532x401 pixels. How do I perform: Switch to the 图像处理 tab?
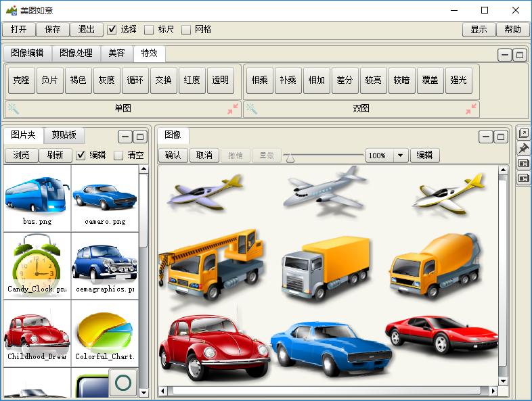(76, 53)
